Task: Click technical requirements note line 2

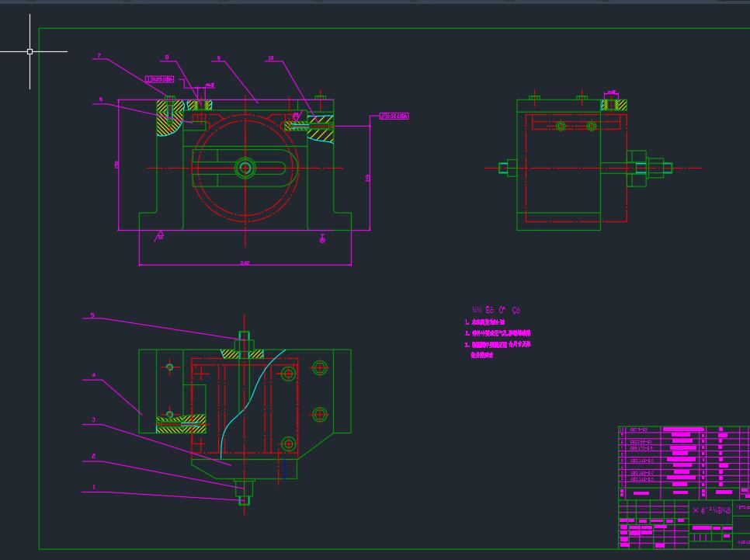Action: [x=498, y=333]
